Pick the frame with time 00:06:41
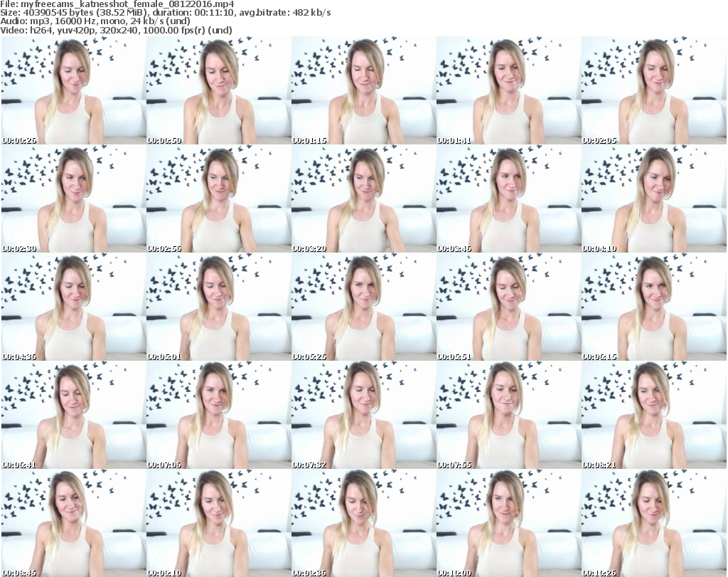 tap(74, 415)
